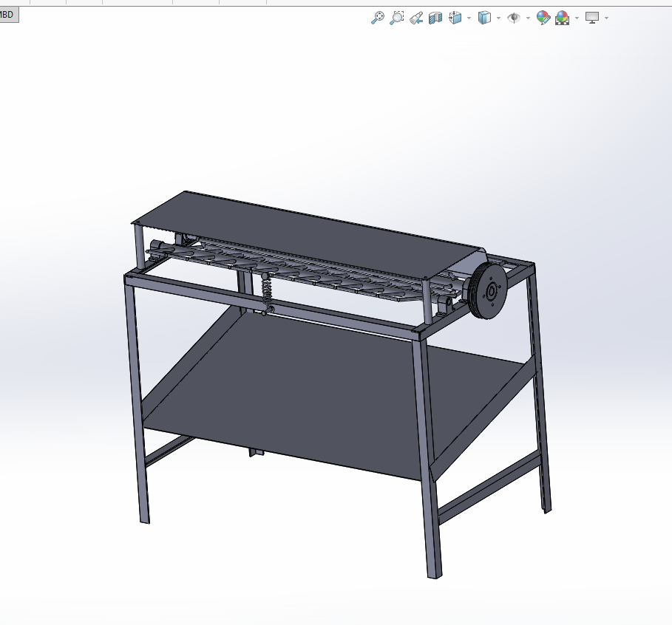Screen dimensions: 672x625
Task: Open the View Settings dropdown arrow
Action: 606,18
